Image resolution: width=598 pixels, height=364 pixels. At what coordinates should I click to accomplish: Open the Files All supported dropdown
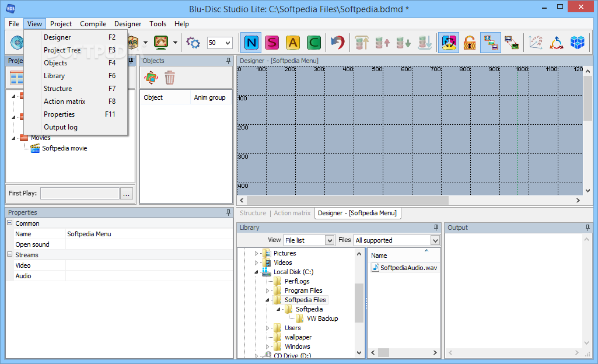click(x=435, y=240)
